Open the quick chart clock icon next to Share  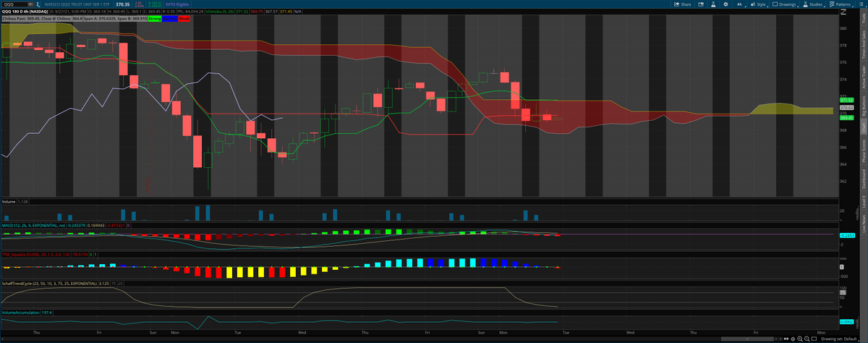pyautogui.click(x=701, y=4)
